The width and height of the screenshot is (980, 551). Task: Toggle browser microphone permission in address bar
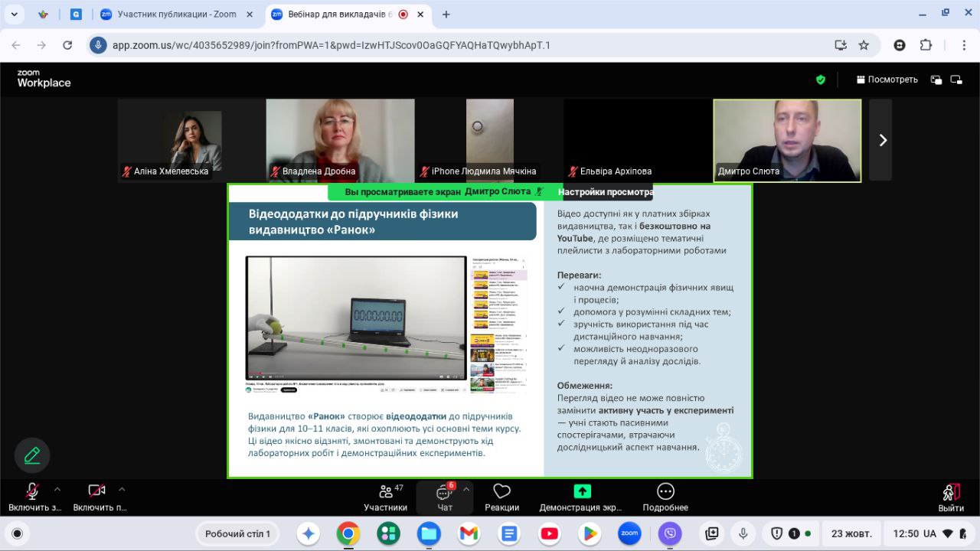point(98,45)
